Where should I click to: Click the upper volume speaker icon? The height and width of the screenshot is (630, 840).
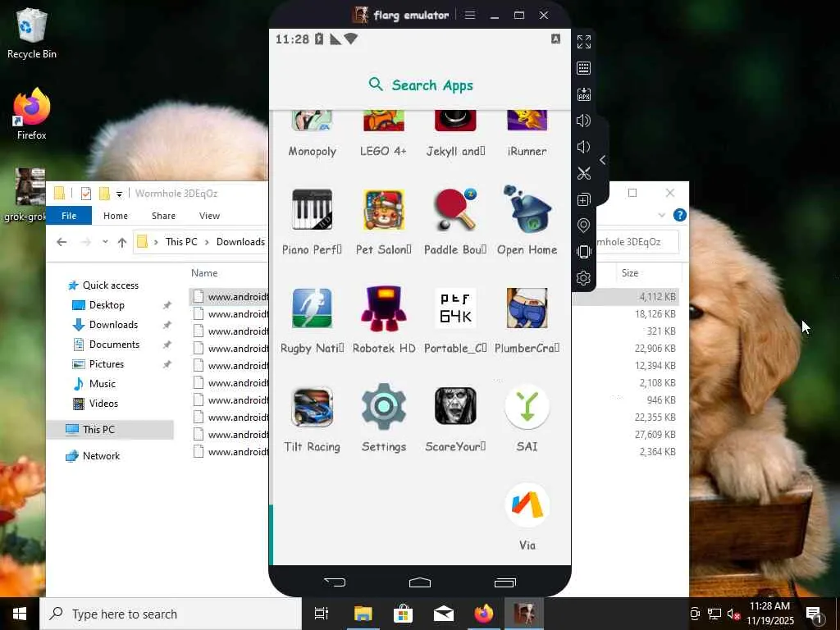(584, 121)
